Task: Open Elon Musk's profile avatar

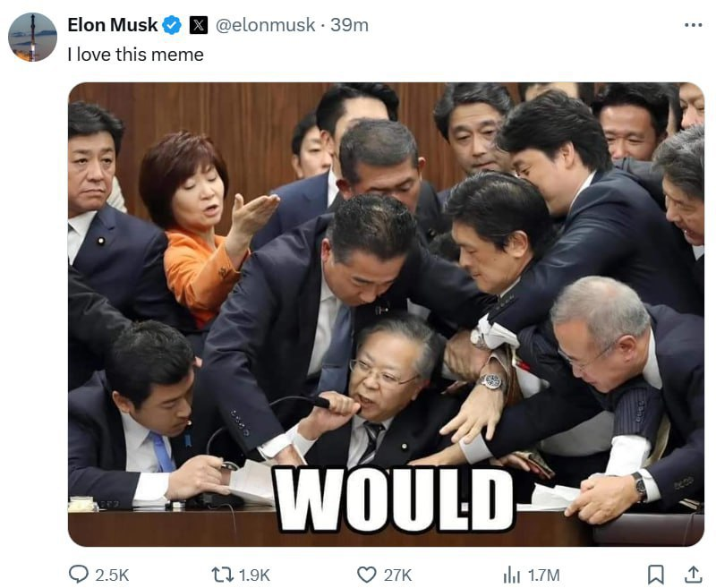Action: [x=33, y=37]
